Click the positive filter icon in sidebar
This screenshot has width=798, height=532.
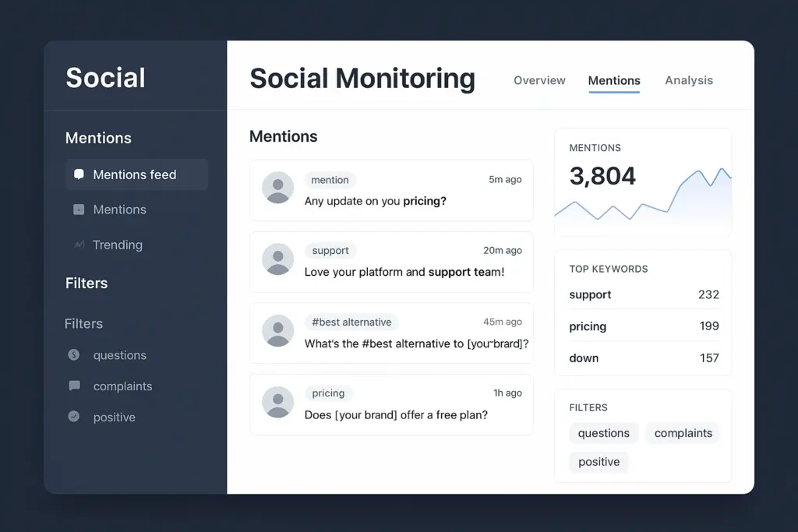[74, 417]
